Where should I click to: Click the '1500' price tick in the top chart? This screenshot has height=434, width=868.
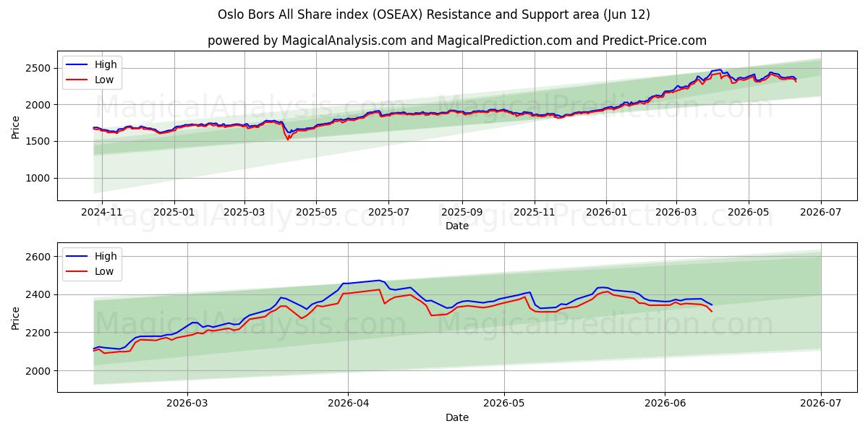pos(40,142)
